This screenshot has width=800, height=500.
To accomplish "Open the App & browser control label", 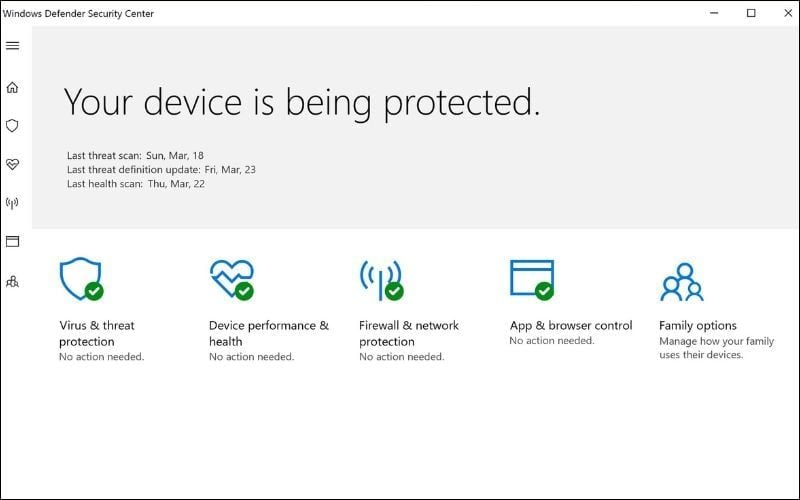I will tap(571, 325).
